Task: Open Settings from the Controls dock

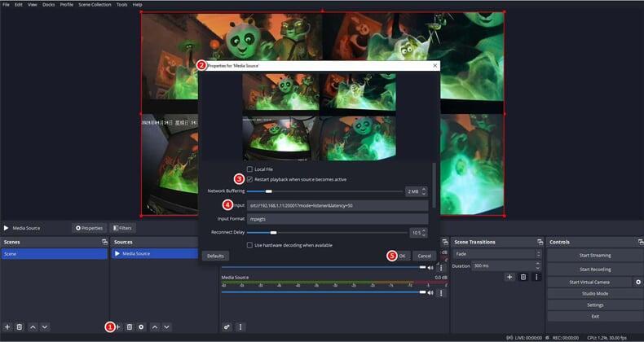Action: point(595,305)
